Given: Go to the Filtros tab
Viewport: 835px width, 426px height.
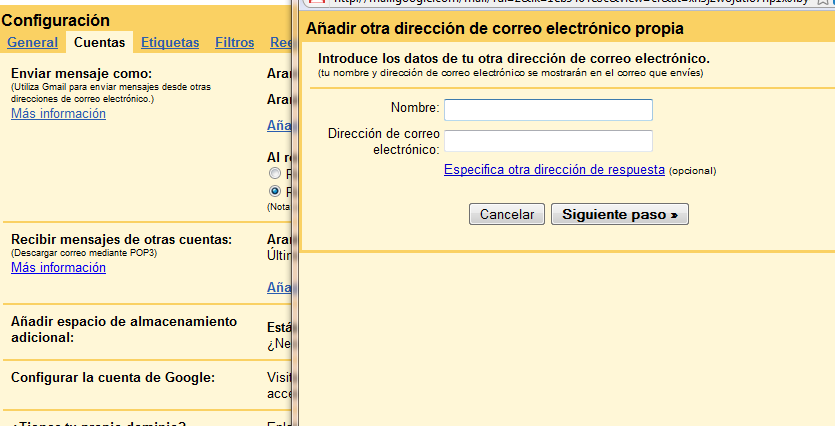Looking at the screenshot, I should click(234, 42).
